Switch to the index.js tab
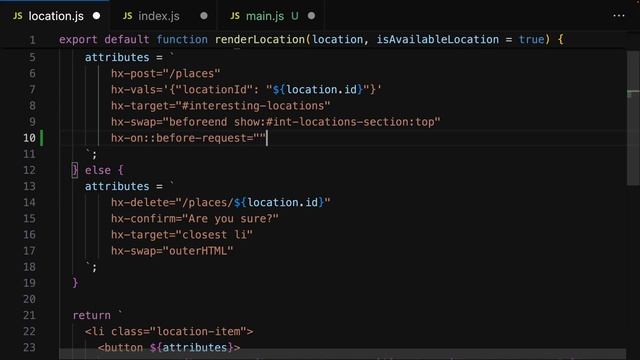640x360 pixels. pos(159,16)
